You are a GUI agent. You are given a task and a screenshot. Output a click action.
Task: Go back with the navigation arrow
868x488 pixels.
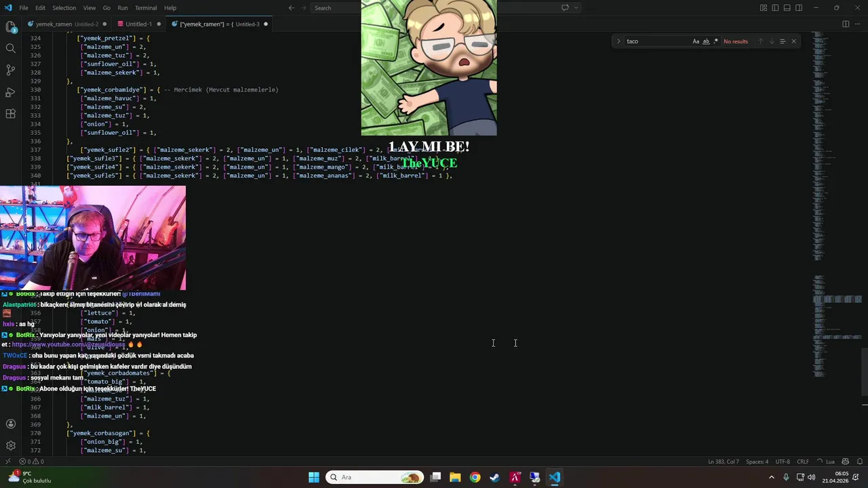click(x=292, y=7)
